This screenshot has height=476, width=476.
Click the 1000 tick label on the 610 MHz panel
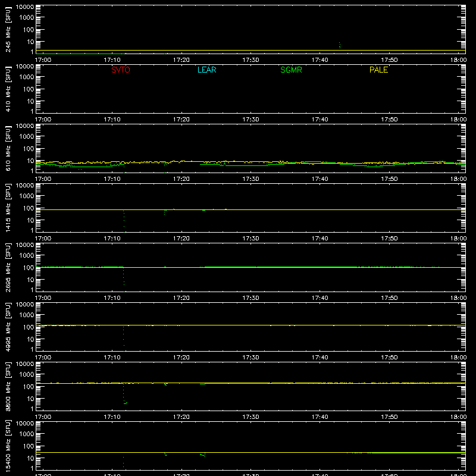coord(27,136)
